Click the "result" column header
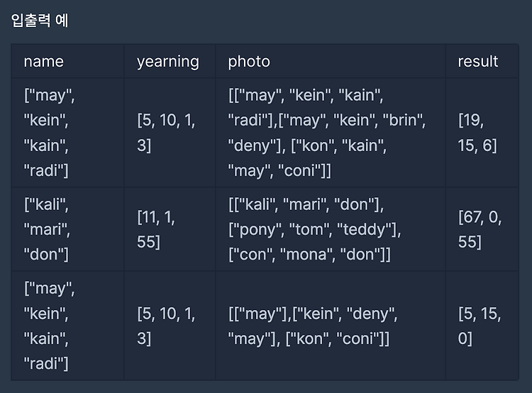 [482, 62]
